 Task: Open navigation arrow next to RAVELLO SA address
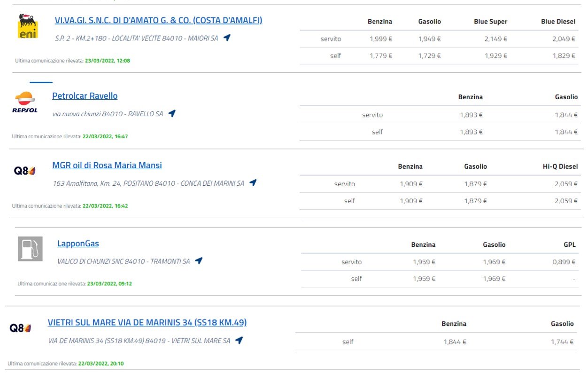coord(172,113)
